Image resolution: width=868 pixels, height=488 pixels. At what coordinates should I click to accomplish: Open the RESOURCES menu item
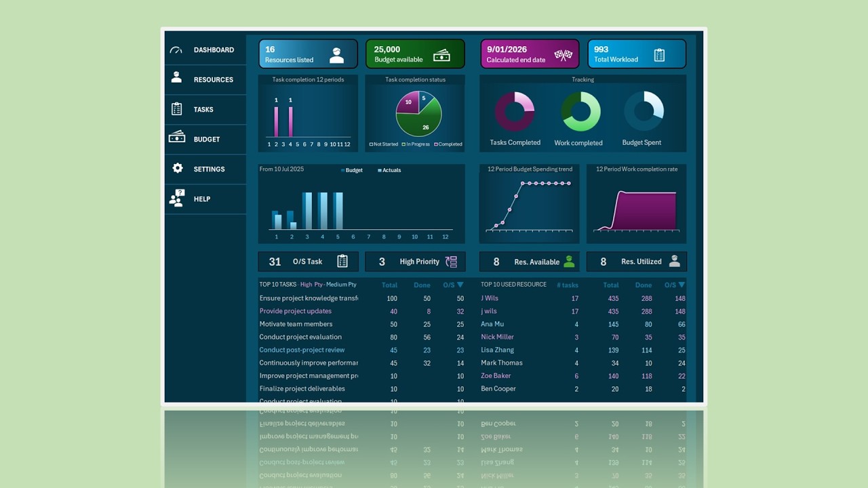pyautogui.click(x=214, y=80)
